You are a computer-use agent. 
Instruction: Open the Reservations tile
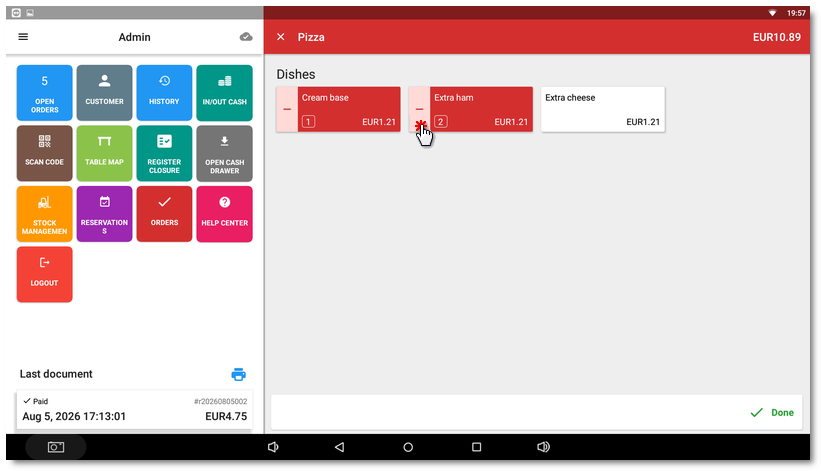coord(104,214)
